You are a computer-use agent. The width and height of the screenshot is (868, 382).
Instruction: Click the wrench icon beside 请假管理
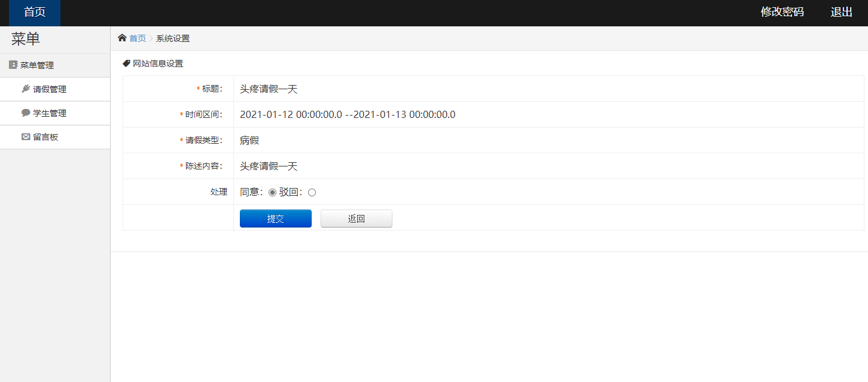click(x=24, y=89)
